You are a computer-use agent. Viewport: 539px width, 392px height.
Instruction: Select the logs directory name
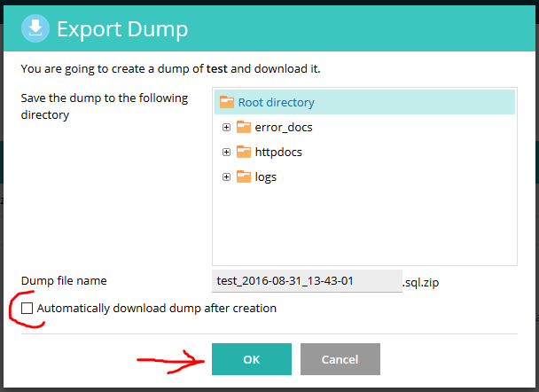pyautogui.click(x=265, y=176)
